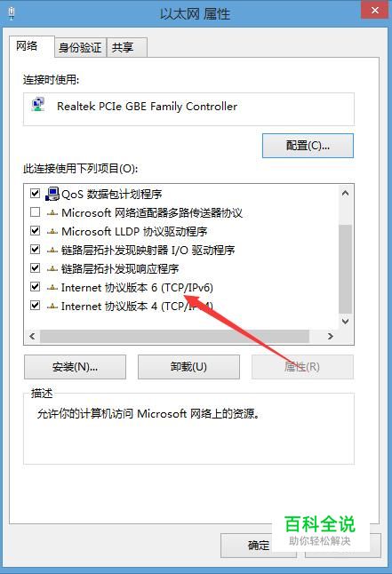Click the Realtek network adapter icon

click(x=38, y=106)
